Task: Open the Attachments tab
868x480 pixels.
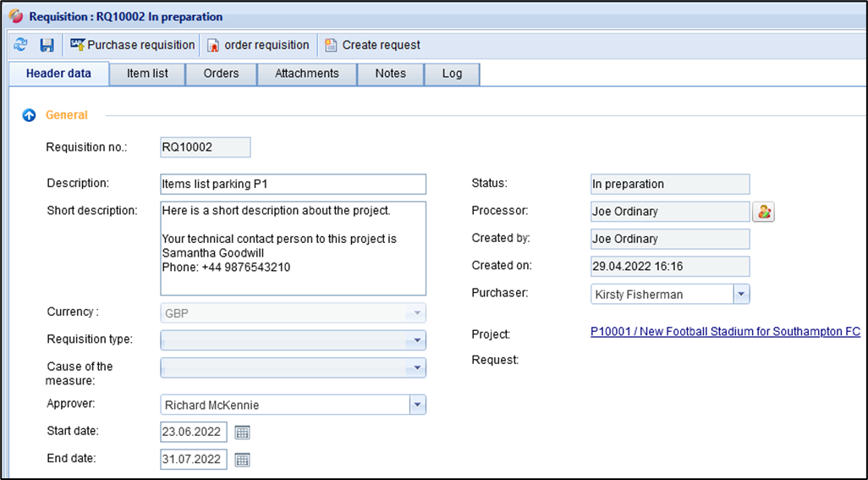Action: 306,74
